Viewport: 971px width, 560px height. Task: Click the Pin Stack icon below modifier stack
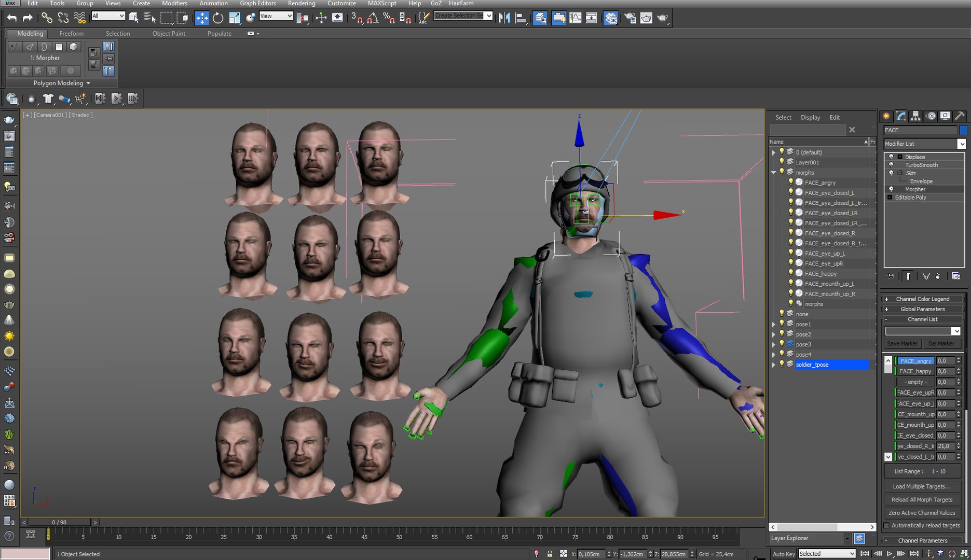(x=891, y=276)
